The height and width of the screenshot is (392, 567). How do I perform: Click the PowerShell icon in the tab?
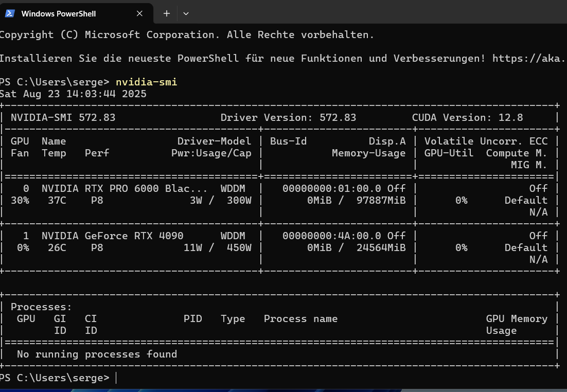pyautogui.click(x=10, y=14)
